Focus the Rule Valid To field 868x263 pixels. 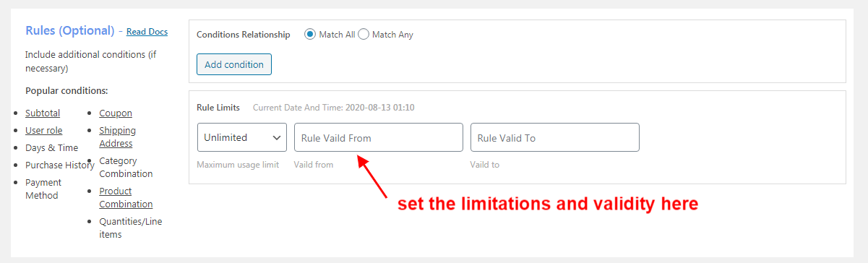point(555,137)
